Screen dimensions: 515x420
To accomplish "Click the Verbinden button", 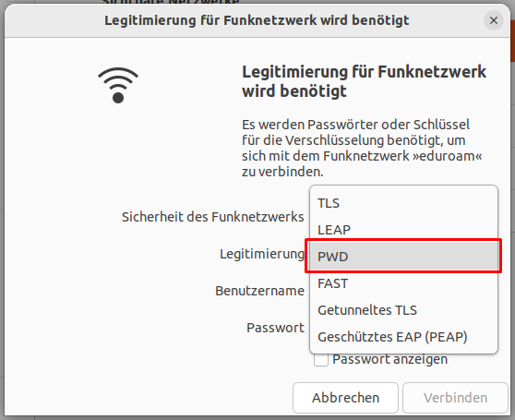I will (x=455, y=398).
